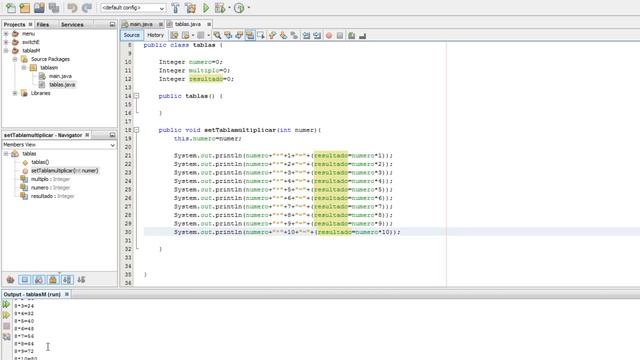Open the Members View dropdown in Navigator
The image size is (640, 360).
pyautogui.click(x=59, y=145)
